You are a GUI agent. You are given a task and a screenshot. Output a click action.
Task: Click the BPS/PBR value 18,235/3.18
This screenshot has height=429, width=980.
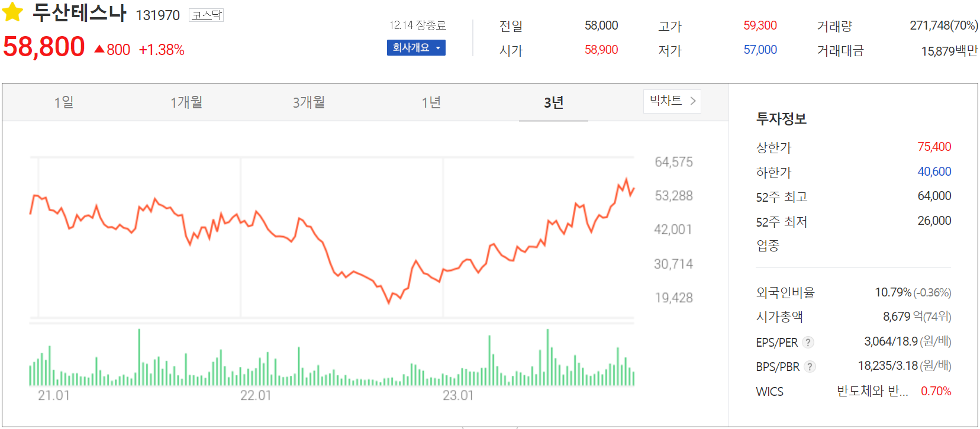(888, 366)
